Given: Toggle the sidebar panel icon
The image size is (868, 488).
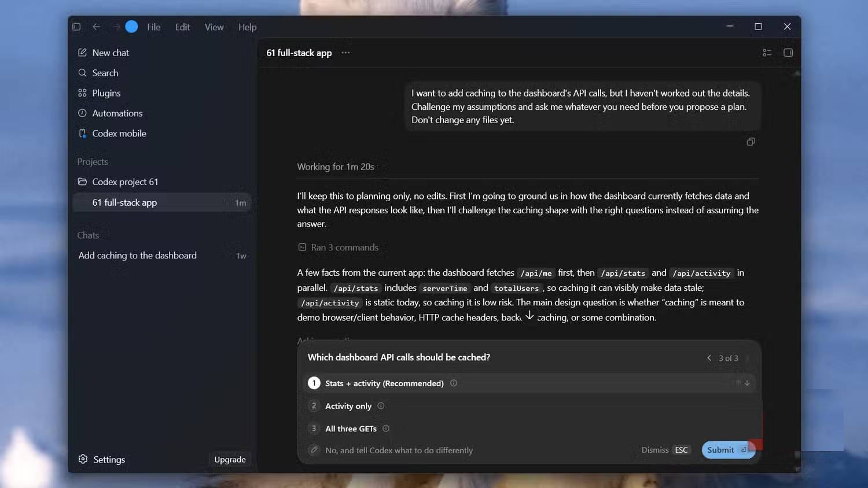Looking at the screenshot, I should 76,27.
